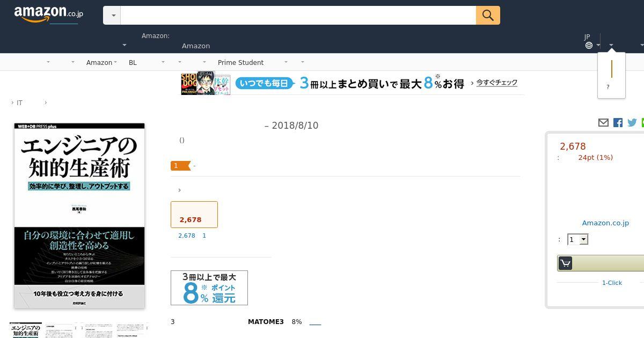Screen dimensions: 644x338
Task: Expand the BL submenu arrow in navigation bar
Action: pos(163,62)
